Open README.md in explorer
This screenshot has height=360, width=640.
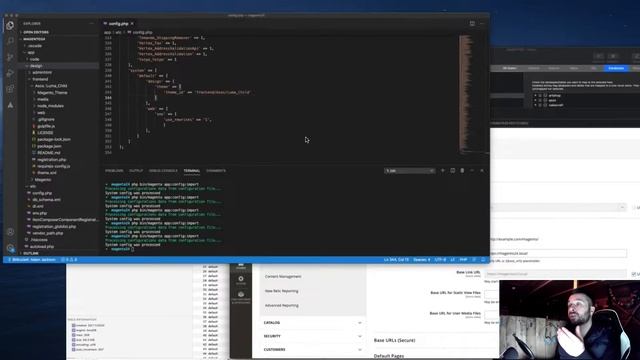pos(49,153)
